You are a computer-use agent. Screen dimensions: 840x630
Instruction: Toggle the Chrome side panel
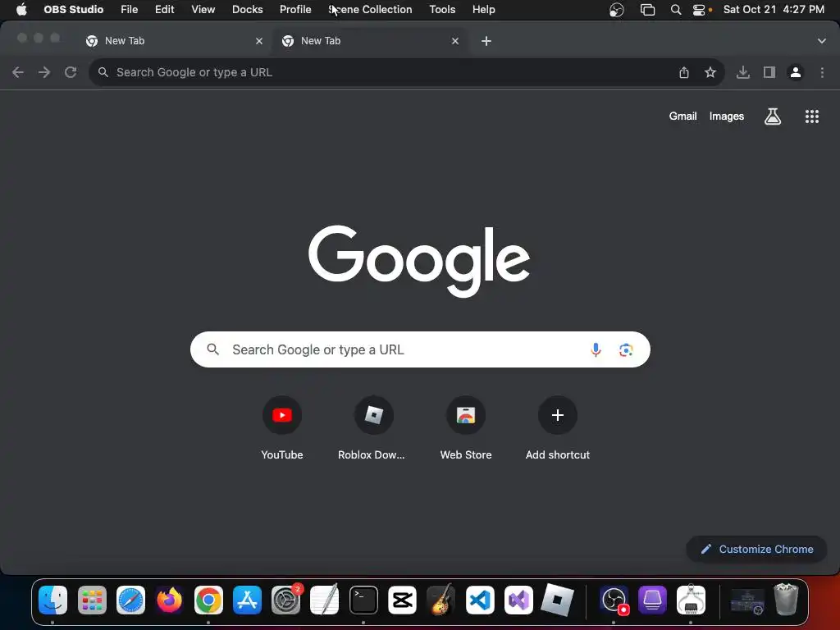point(769,72)
